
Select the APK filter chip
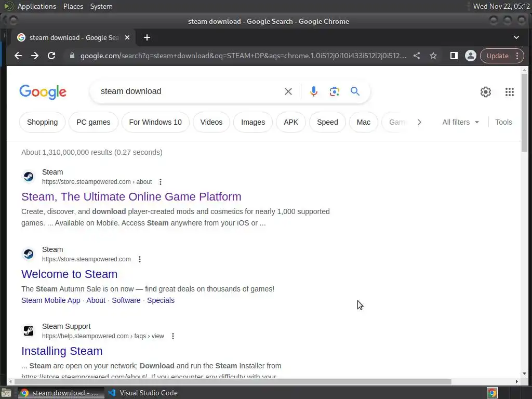pos(291,122)
